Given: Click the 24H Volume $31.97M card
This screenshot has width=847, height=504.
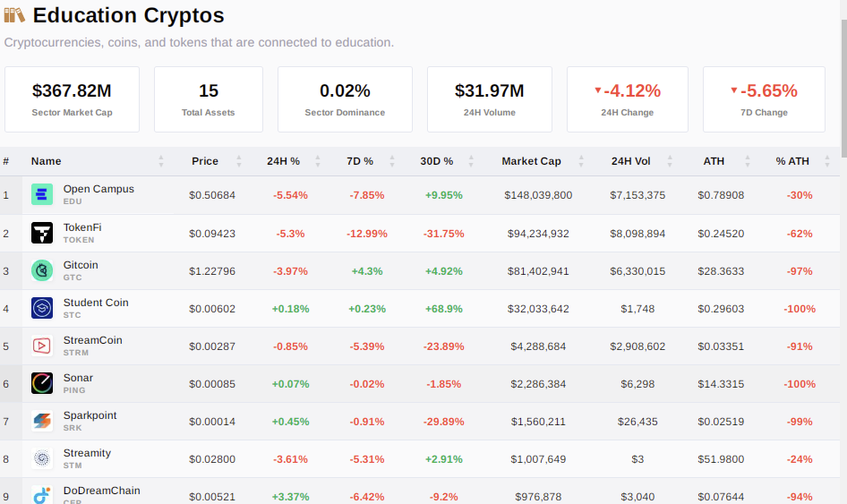Looking at the screenshot, I should click(490, 99).
